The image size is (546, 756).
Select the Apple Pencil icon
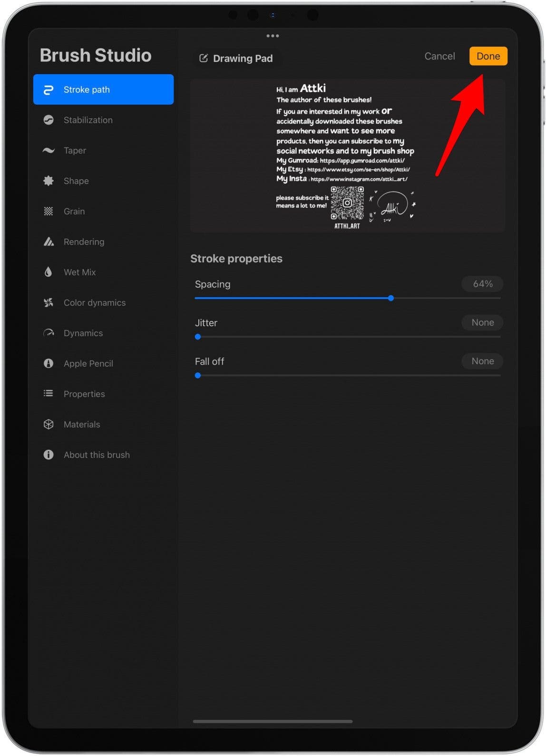coord(49,363)
